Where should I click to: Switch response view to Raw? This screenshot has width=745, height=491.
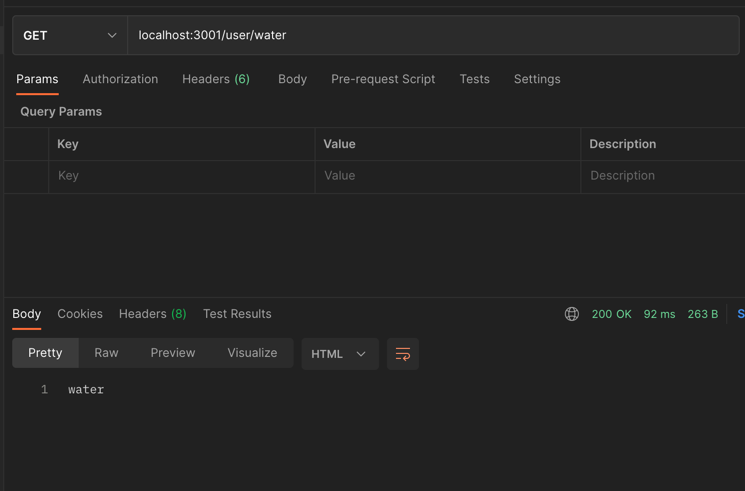tap(106, 353)
